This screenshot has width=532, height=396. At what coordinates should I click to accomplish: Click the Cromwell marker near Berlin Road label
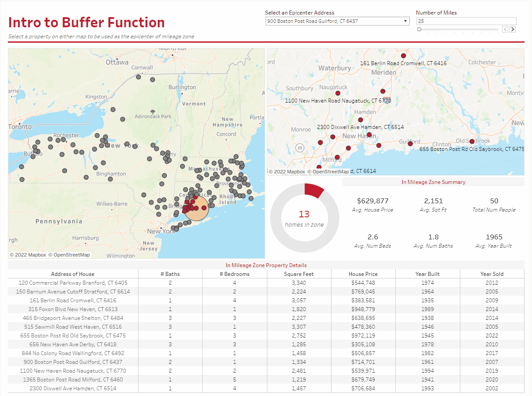point(403,56)
